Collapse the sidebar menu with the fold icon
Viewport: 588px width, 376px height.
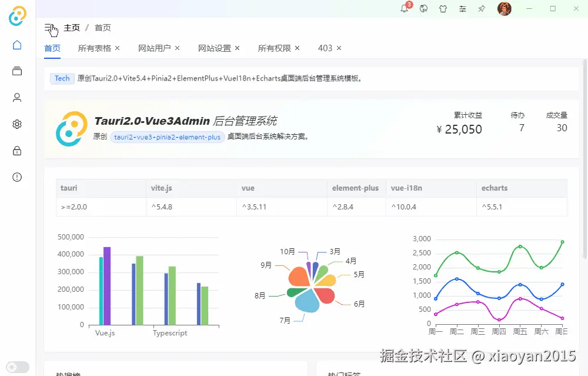[x=50, y=28]
